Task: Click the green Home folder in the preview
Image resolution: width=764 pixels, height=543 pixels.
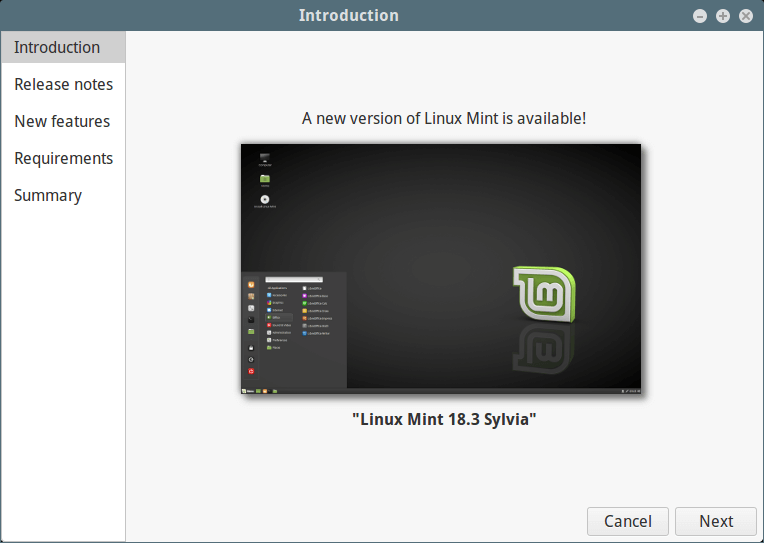Action: coord(265,179)
